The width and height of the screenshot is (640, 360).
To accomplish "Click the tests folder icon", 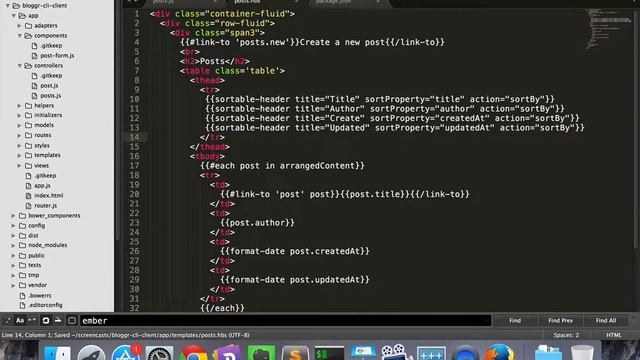I will 22,265.
